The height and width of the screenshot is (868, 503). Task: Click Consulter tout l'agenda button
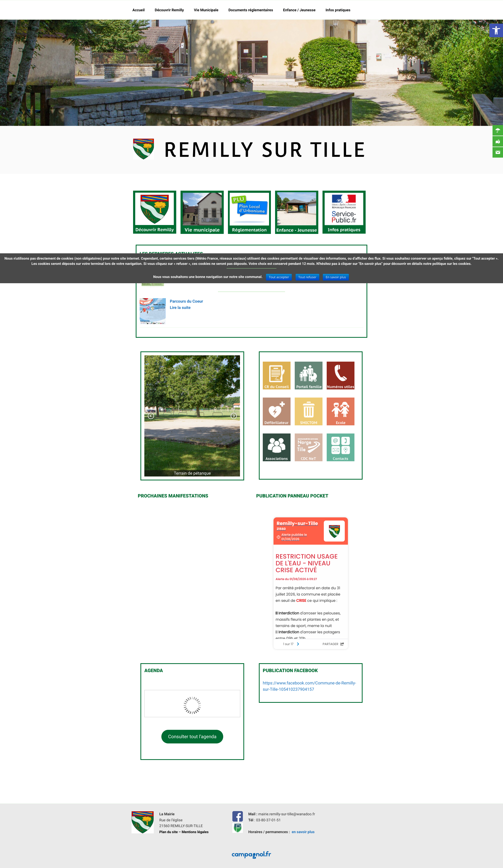[x=192, y=736]
